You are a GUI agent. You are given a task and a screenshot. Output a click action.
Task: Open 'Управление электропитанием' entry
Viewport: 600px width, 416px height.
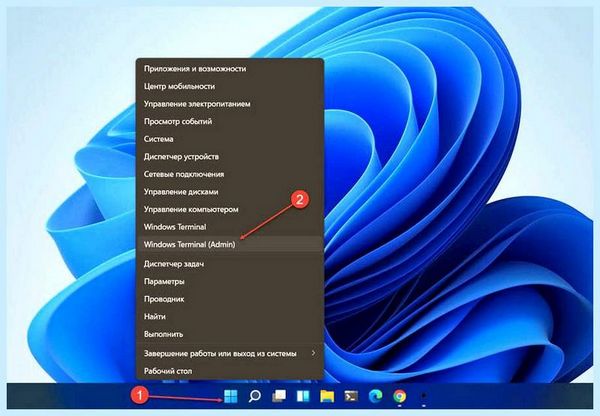(x=230, y=104)
